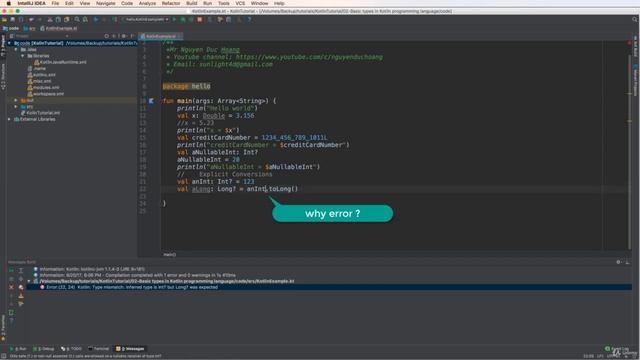
Task: Click the scroll-from-source target icon in Project panel
Action: click(107, 36)
